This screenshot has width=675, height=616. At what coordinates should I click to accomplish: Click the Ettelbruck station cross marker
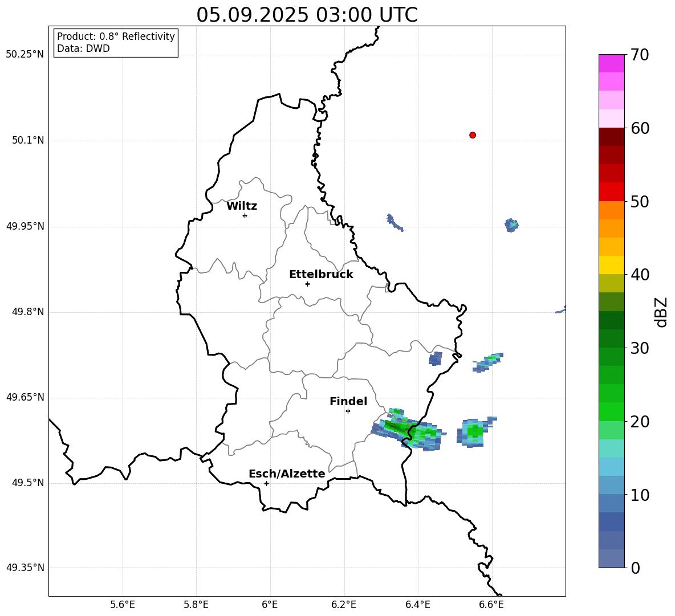pyautogui.click(x=307, y=284)
